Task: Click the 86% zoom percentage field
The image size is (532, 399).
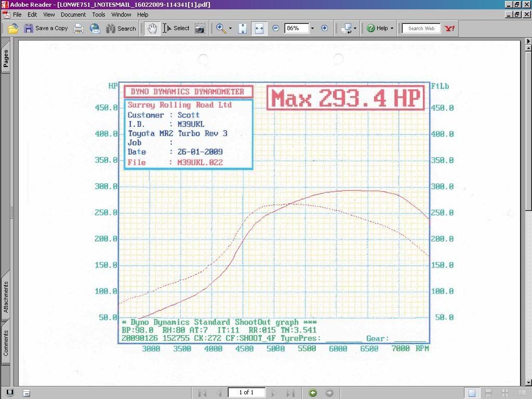Action: [x=297, y=28]
